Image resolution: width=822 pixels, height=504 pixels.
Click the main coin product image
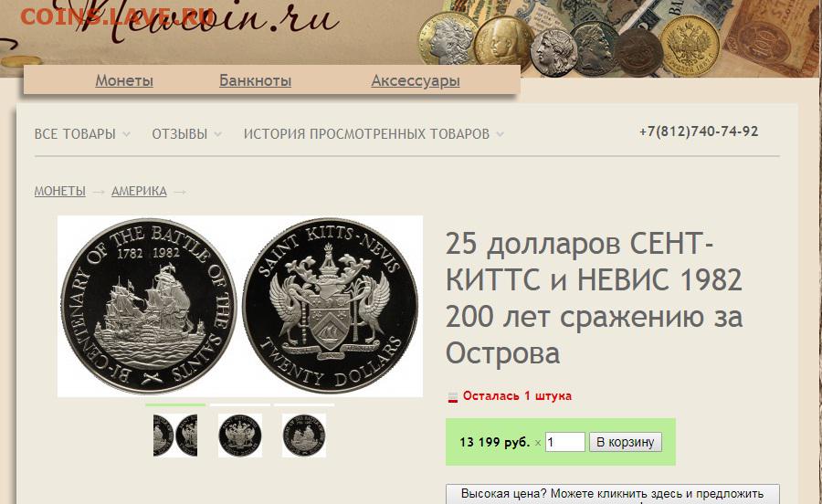(240, 306)
